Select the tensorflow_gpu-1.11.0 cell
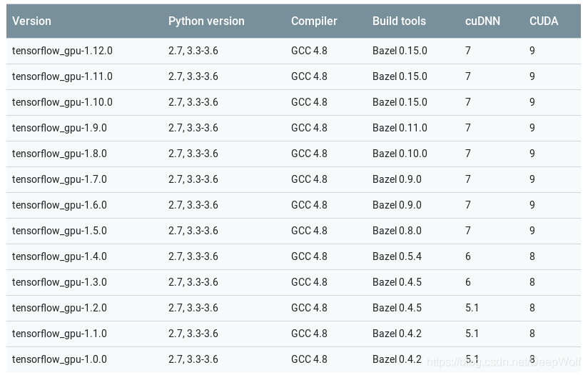This screenshot has height=375, width=588. (62, 76)
